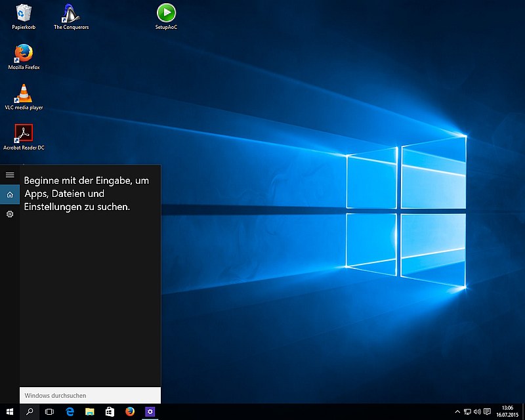Screen dimensions: 525x420
Task: Open search settings gear in sidebar
Action: tap(10, 215)
